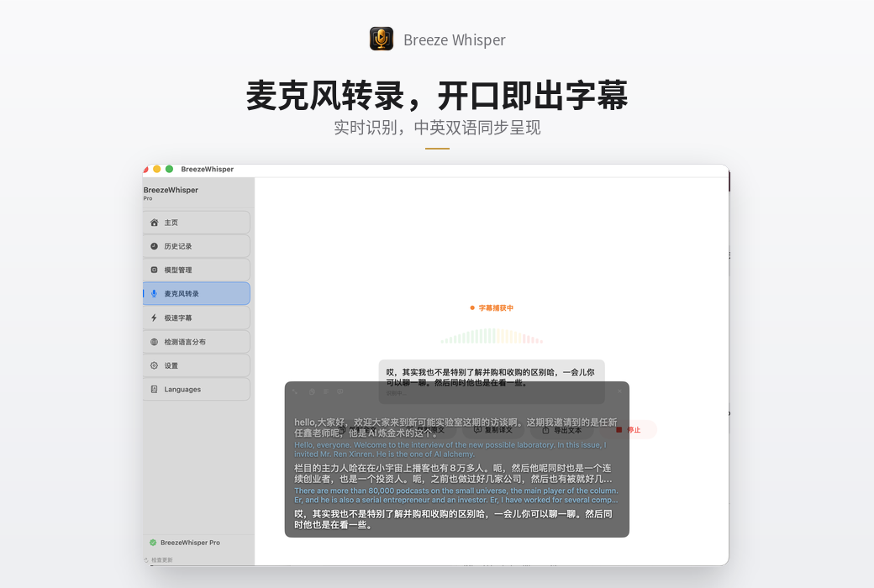The height and width of the screenshot is (588, 874).
Task: Click the green BreezeWhisper Pro verified badge
Action: point(153,543)
